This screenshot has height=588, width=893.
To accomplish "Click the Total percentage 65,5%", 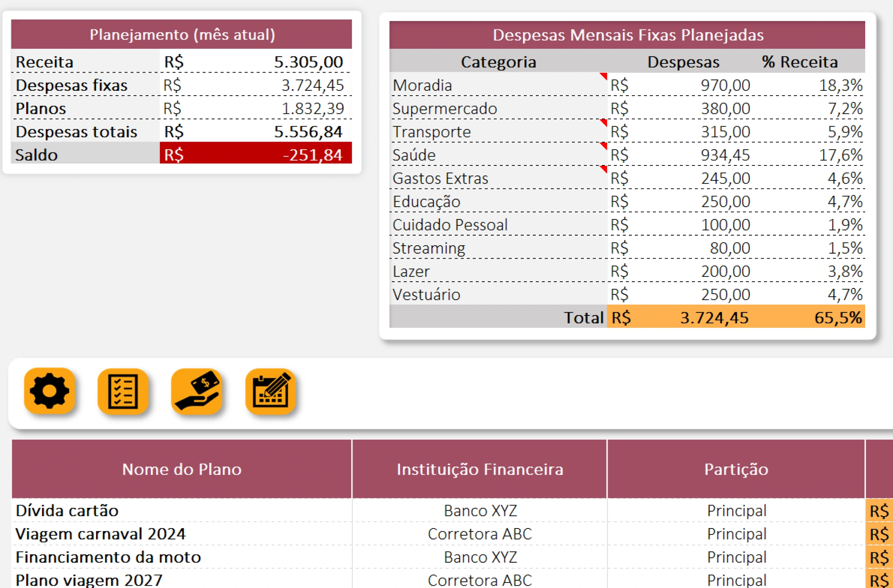I will pos(838,317).
